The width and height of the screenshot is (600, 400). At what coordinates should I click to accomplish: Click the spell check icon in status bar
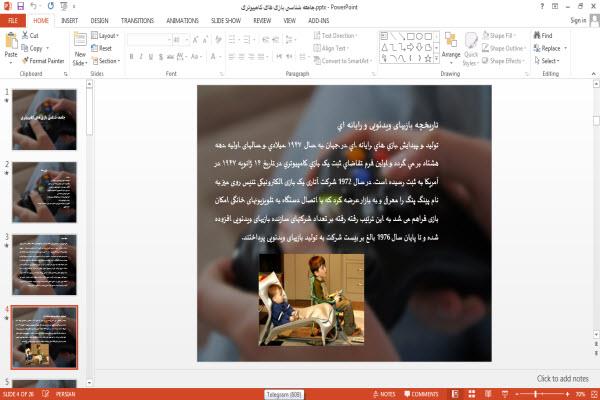tap(46, 393)
